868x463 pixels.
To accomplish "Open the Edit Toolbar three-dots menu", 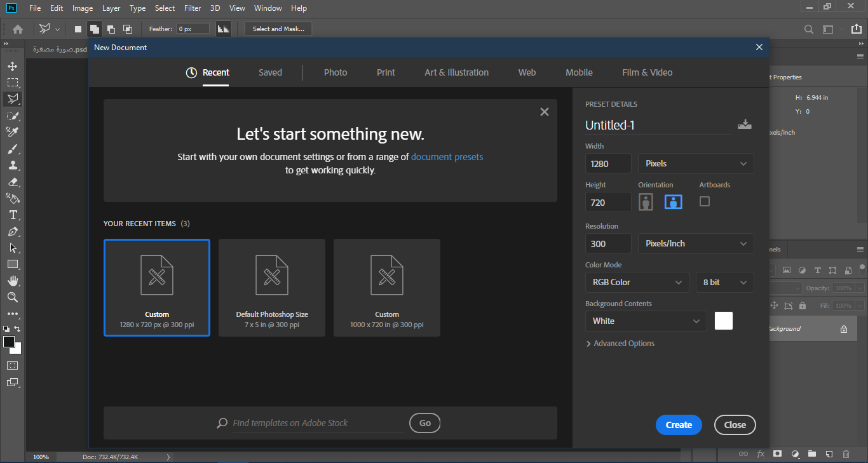I will [x=13, y=314].
